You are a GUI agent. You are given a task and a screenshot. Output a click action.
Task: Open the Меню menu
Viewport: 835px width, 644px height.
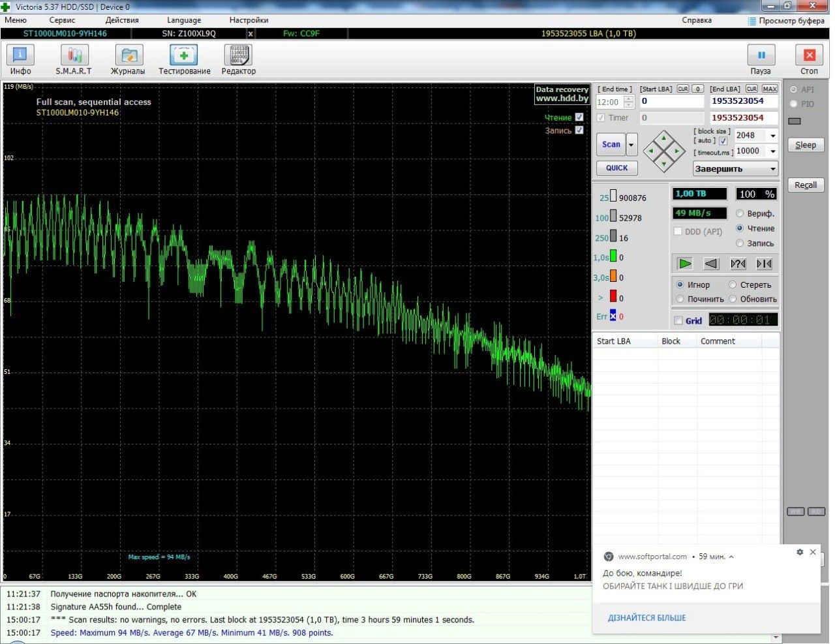16,20
